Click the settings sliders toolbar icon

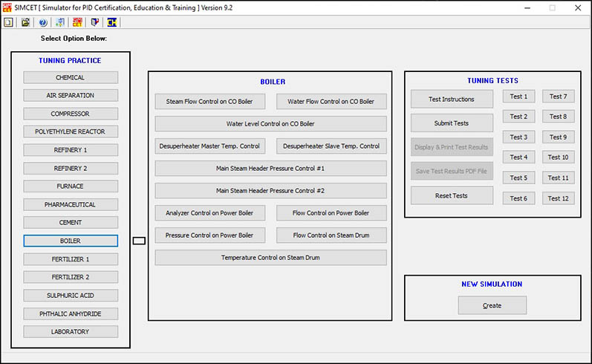coord(60,22)
